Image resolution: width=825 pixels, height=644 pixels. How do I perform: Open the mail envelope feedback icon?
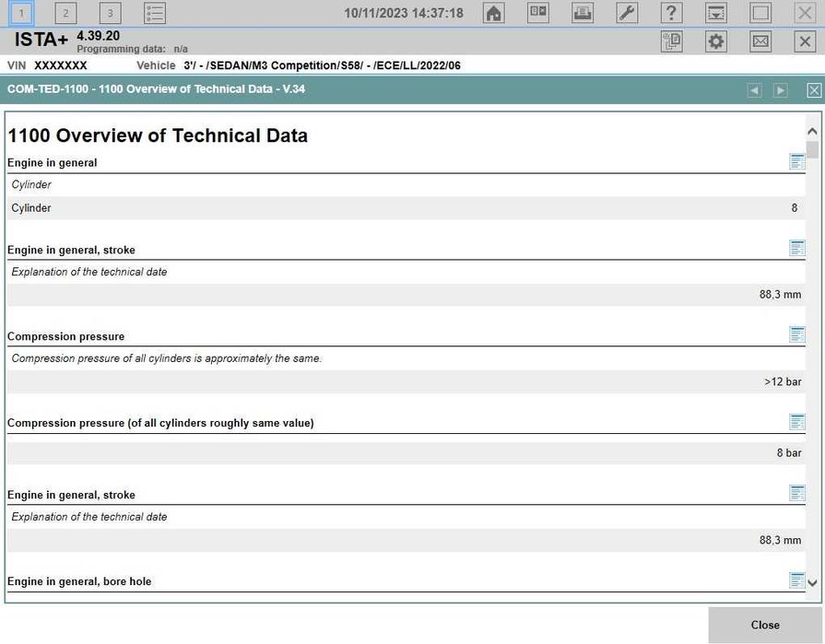[760, 41]
